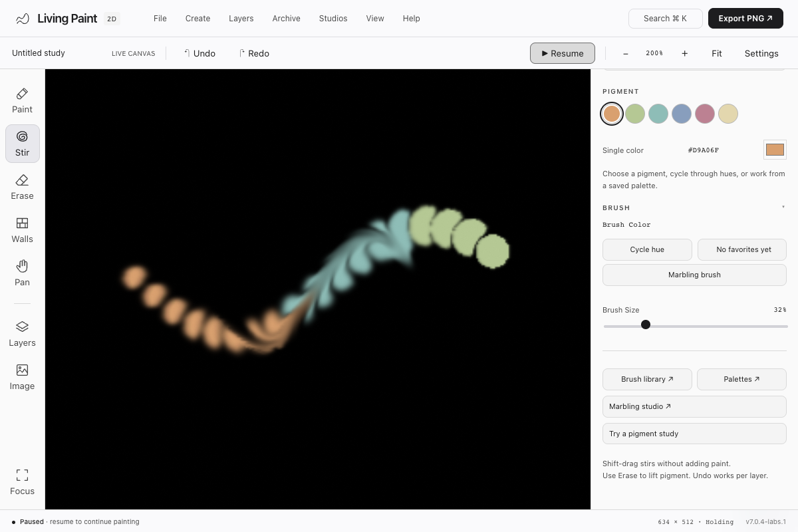Start Try a pigment study

point(694,434)
